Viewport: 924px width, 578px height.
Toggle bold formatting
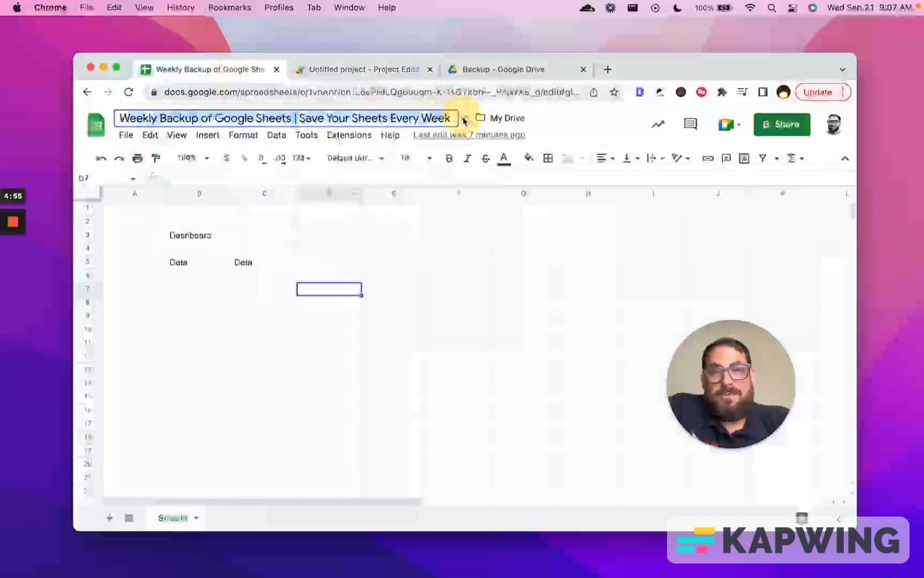click(449, 158)
